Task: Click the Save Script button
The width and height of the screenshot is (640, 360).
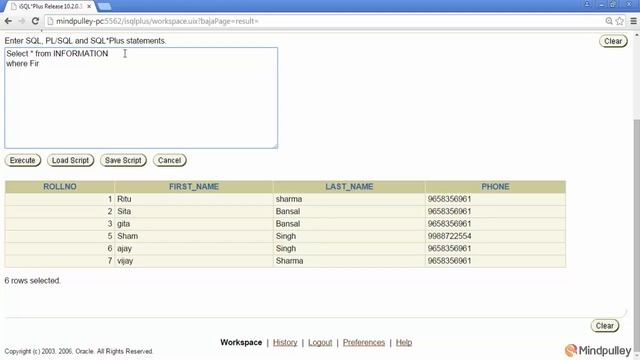Action: [123, 160]
